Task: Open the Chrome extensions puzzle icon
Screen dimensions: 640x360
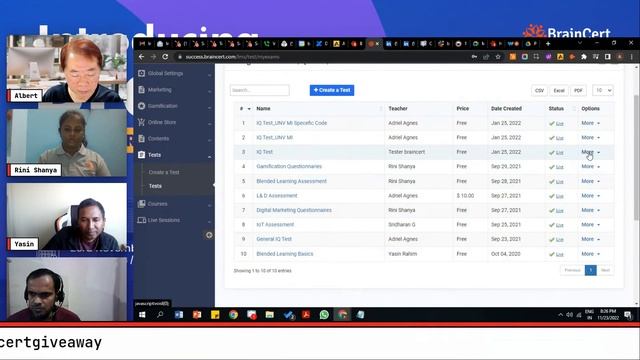Action: point(584,57)
